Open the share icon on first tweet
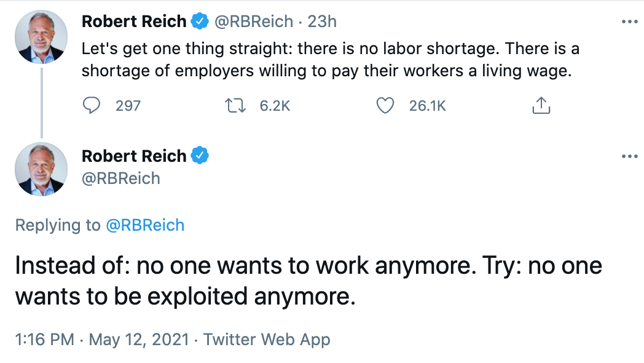The width and height of the screenshot is (644, 363). click(540, 106)
